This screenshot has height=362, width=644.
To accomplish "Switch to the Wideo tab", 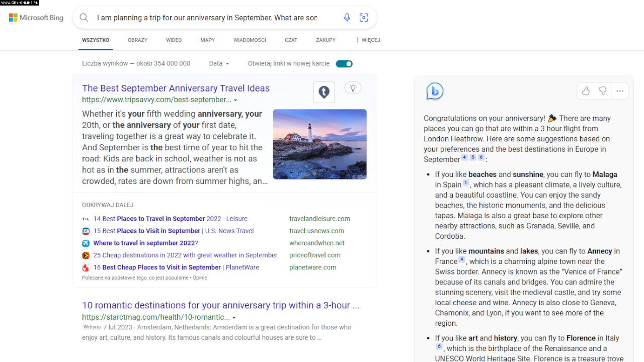I will (174, 40).
